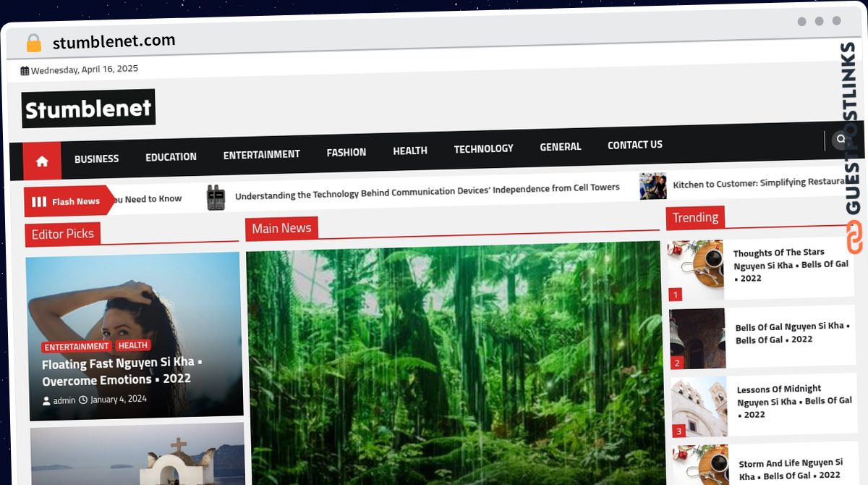Open the Floating Fast Nguyen Si Kha article
The height and width of the screenshot is (485, 868).
coord(122,371)
